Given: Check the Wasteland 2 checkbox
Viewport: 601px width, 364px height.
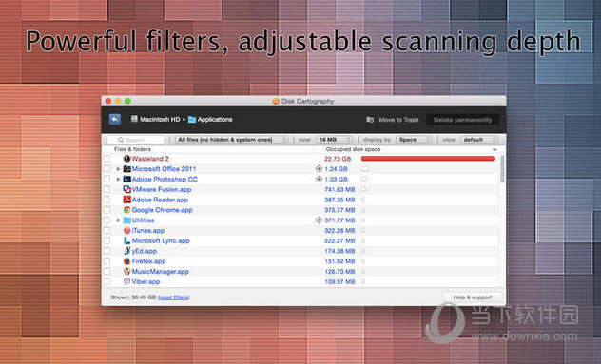Looking at the screenshot, I should [107, 159].
